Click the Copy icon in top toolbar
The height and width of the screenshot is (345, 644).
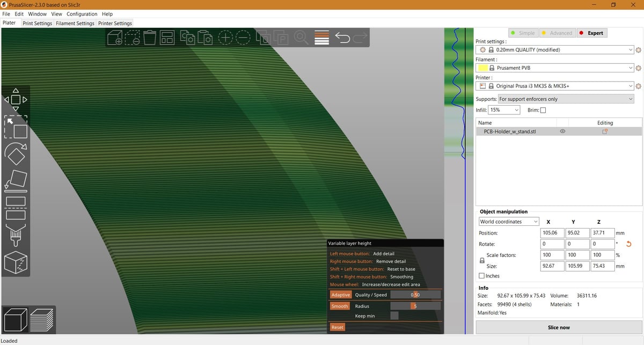tap(187, 37)
